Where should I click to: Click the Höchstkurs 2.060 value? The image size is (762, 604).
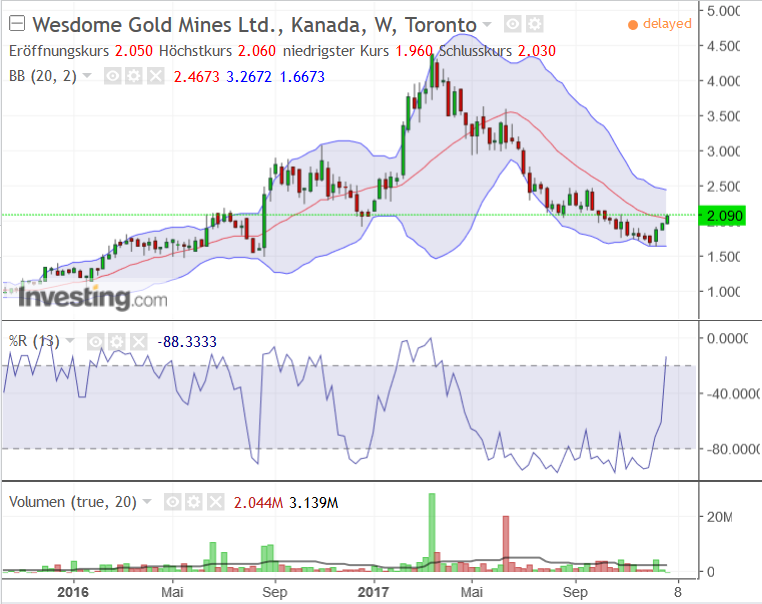[257, 51]
